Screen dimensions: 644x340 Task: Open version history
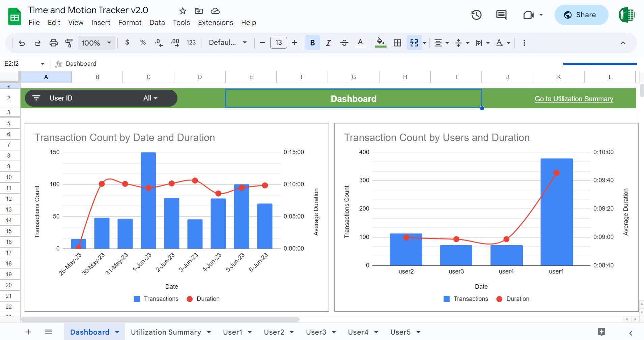[x=476, y=15]
